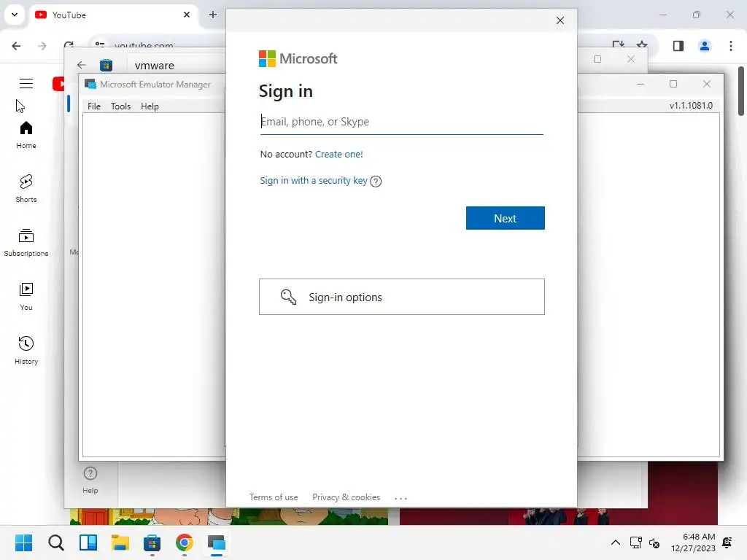
Task: Click the Microsoft Emulator Manager title icon
Action: pyautogui.click(x=90, y=85)
